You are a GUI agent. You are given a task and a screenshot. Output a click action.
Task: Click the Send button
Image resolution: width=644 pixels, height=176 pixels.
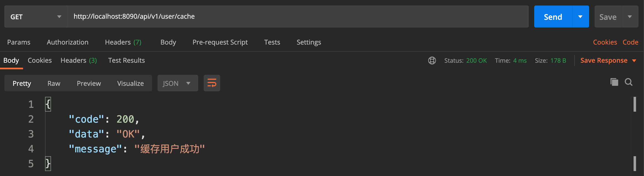point(552,16)
